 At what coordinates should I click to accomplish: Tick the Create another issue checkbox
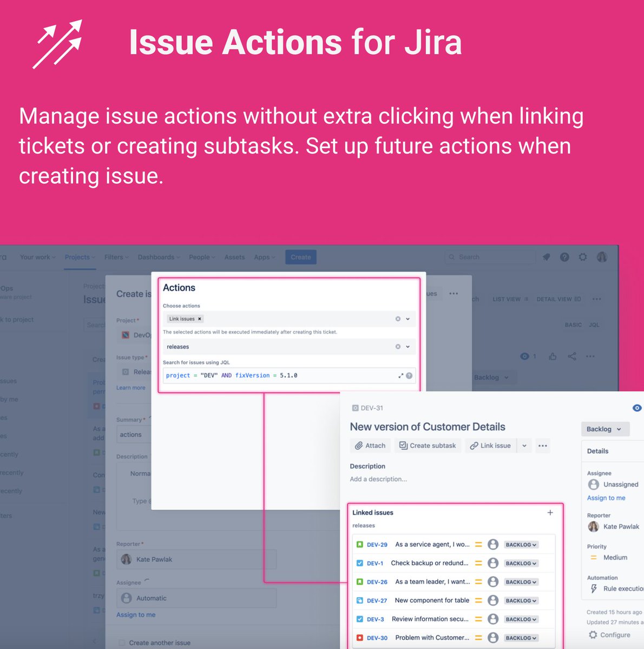tap(122, 643)
